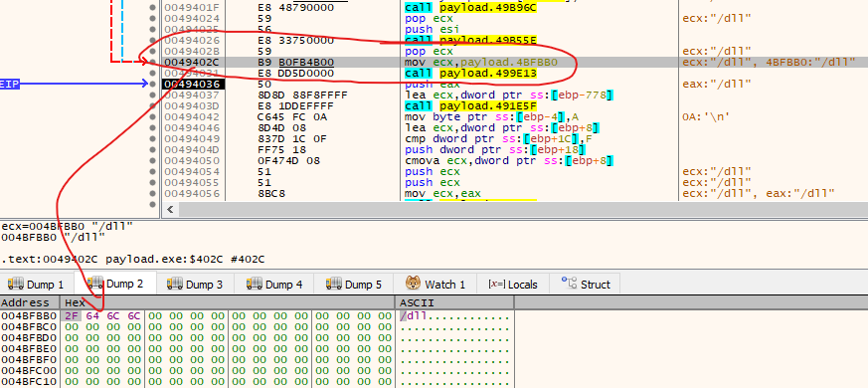Open the Dump 3 tab
This screenshot has width=868, height=388.
tap(196, 285)
